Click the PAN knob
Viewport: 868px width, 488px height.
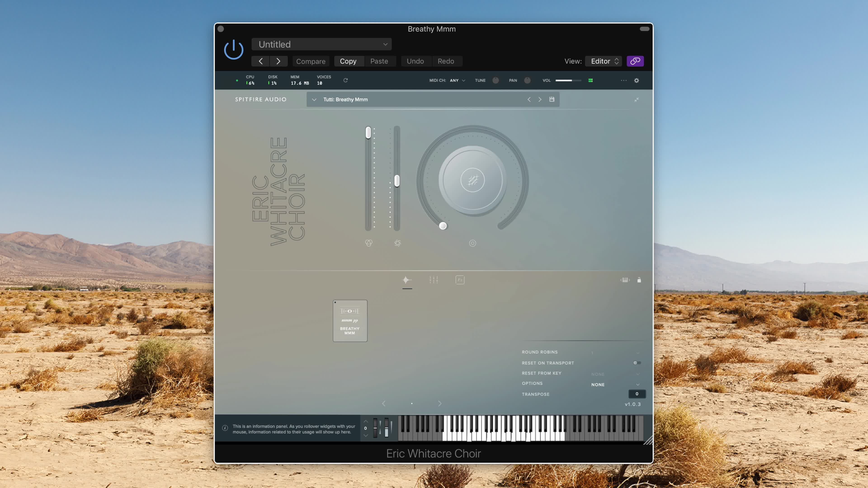[x=527, y=80]
